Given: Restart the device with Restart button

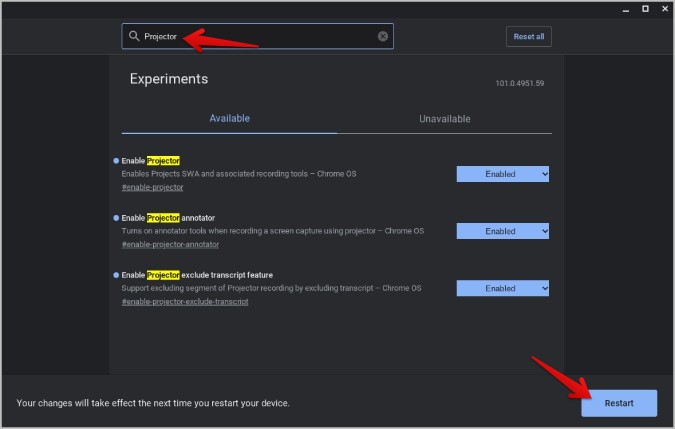Looking at the screenshot, I should click(x=618, y=403).
